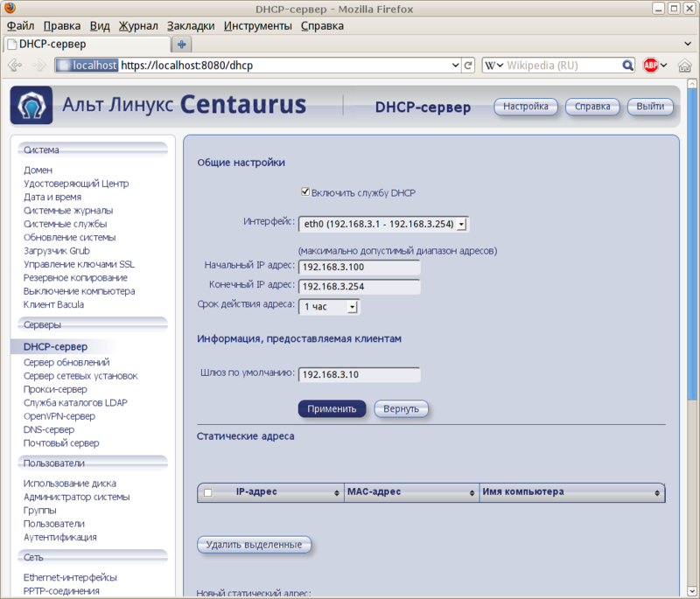Click the Справка header button
This screenshot has height=599, width=700.
click(592, 107)
